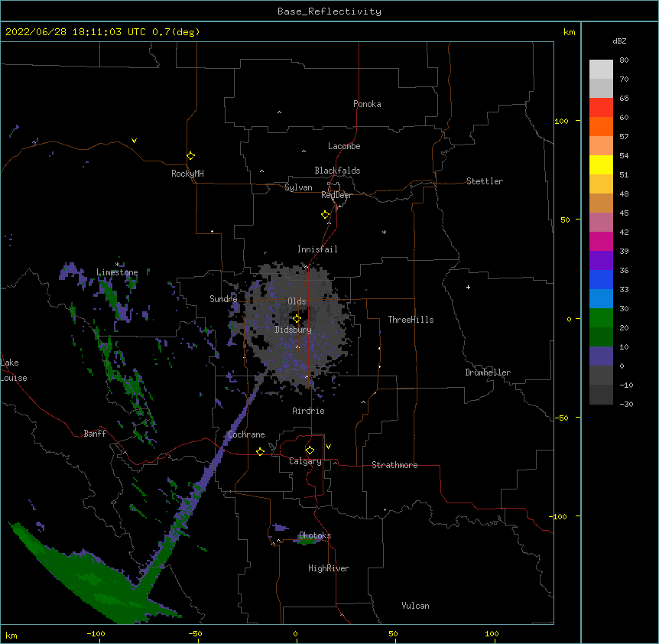
Task: Click the red swatch in the dBZ legend
Action: 601,107
